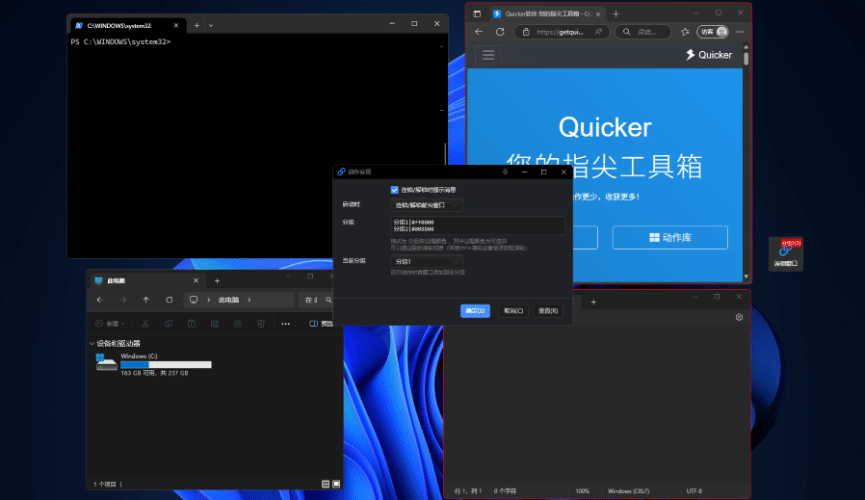Click the Copy icon in Explorer toolbar
Screen dimensions: 865x500
[168, 323]
